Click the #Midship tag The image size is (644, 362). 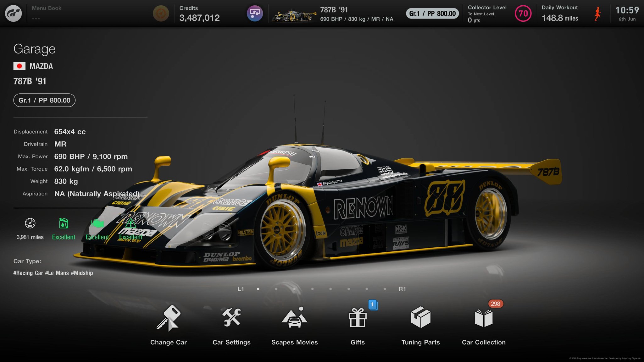pos(82,273)
